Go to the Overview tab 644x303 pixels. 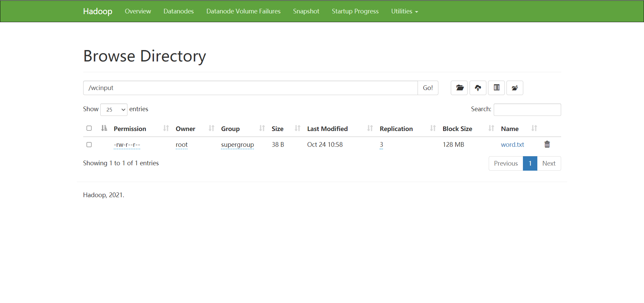(138, 11)
